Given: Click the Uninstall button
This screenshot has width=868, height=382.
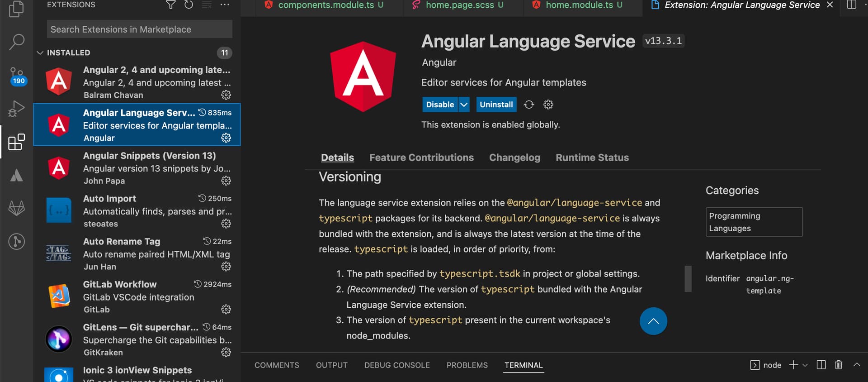Looking at the screenshot, I should (496, 105).
